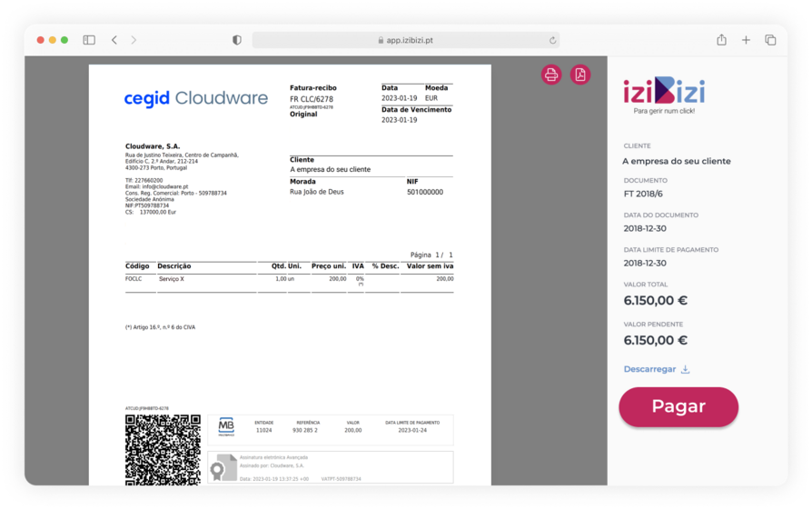The width and height of the screenshot is (812, 510).
Task: Click the iziBizi logo
Action: point(663,92)
